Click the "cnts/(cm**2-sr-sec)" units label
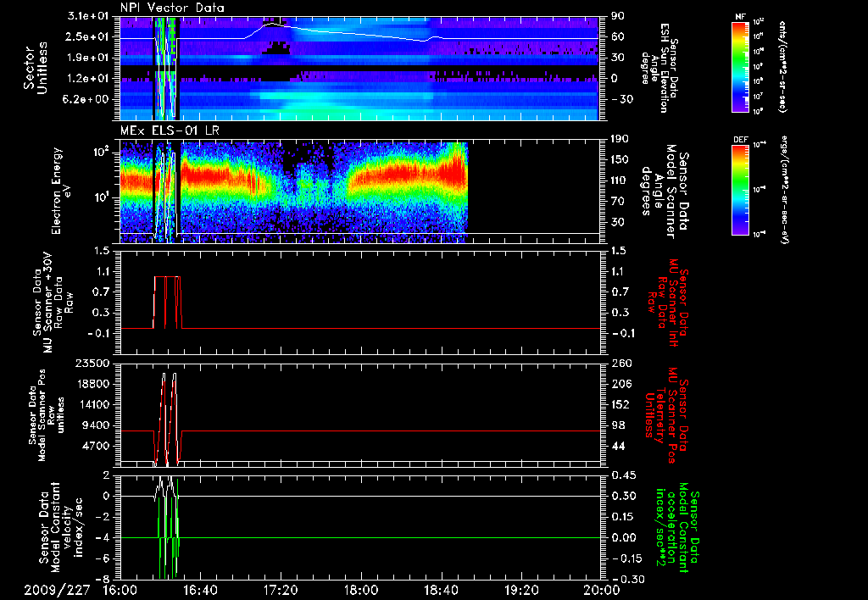The width and height of the screenshot is (868, 600). [x=782, y=66]
